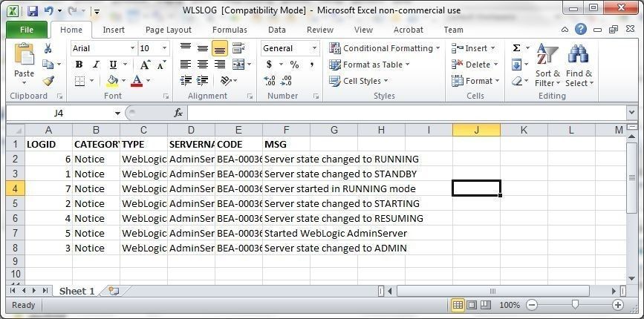
Task: Click Merge and Center icon
Action: (x=238, y=65)
